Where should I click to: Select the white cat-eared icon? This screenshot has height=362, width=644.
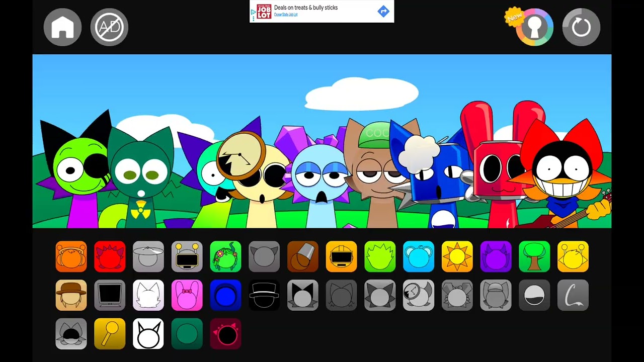click(148, 295)
